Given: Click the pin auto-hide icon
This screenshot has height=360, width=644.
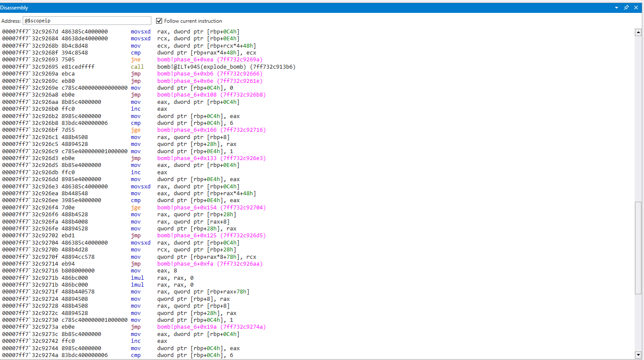Looking at the screenshot, I should tap(626, 8).
